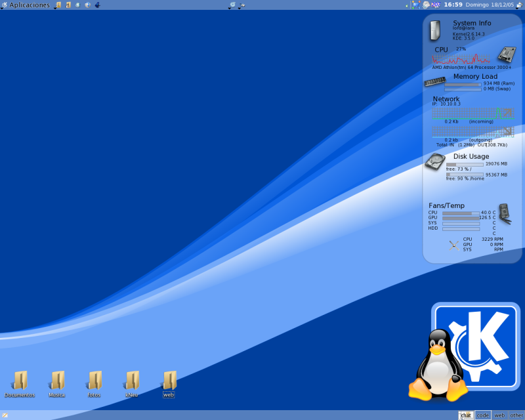Screen dimensions: 525x420
Task: Open the first yellow folder launcher in panel
Action: (58, 5)
